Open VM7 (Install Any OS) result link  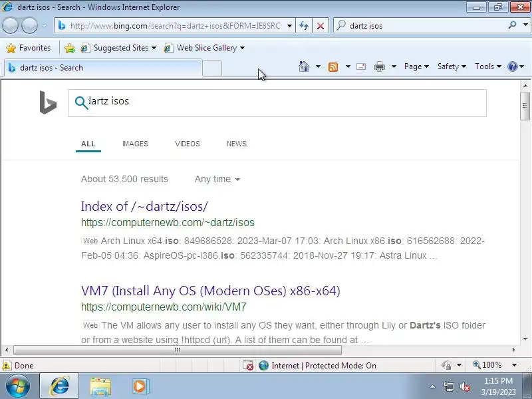click(x=210, y=291)
